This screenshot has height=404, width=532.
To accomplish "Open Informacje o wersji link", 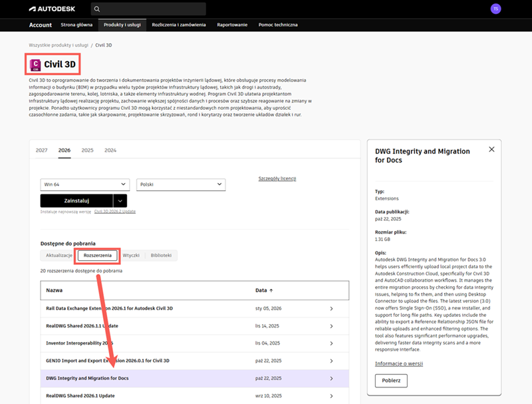I will pyautogui.click(x=399, y=363).
